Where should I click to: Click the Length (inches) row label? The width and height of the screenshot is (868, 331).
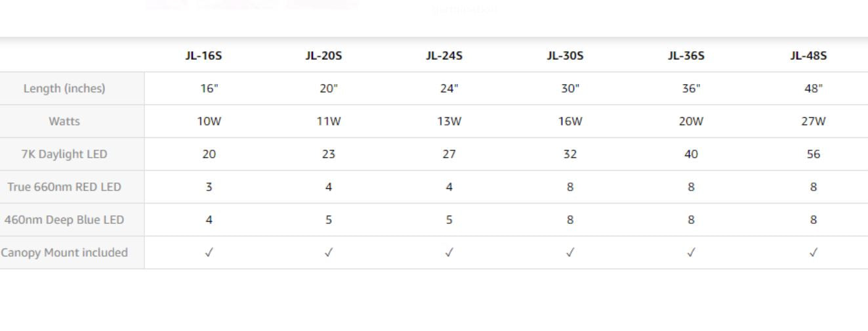(64, 89)
